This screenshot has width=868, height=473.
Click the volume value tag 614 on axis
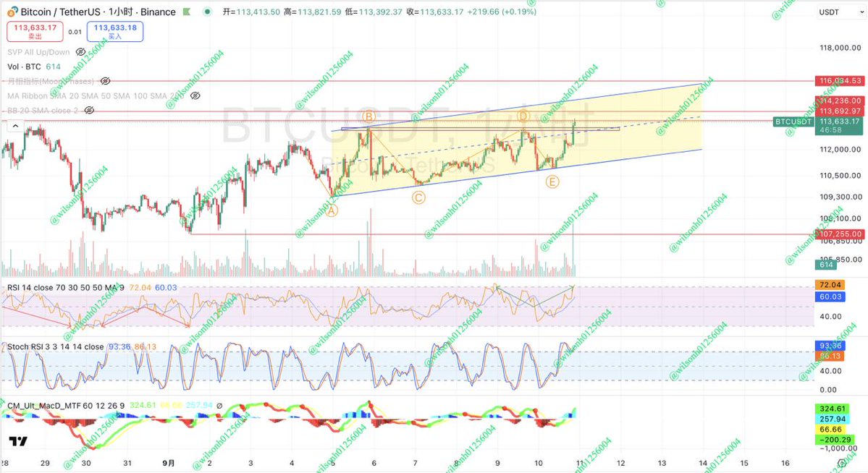(x=826, y=265)
